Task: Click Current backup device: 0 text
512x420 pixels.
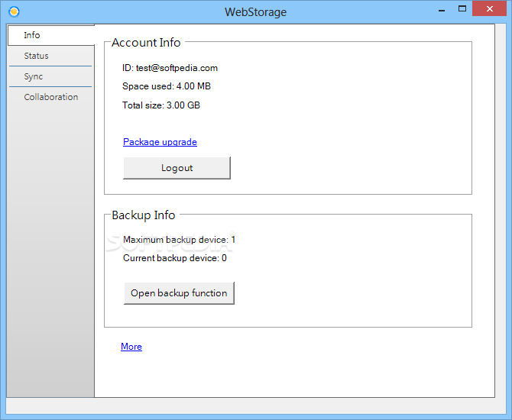Action: coord(175,258)
